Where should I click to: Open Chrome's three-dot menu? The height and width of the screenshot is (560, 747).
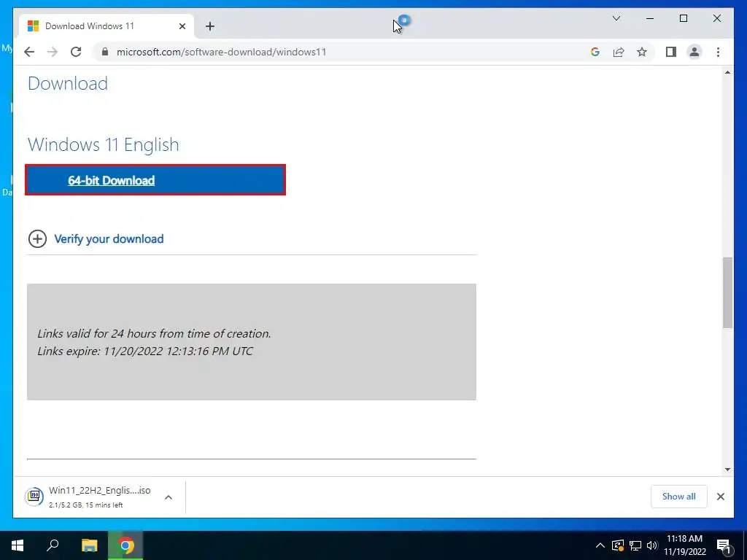pyautogui.click(x=718, y=52)
